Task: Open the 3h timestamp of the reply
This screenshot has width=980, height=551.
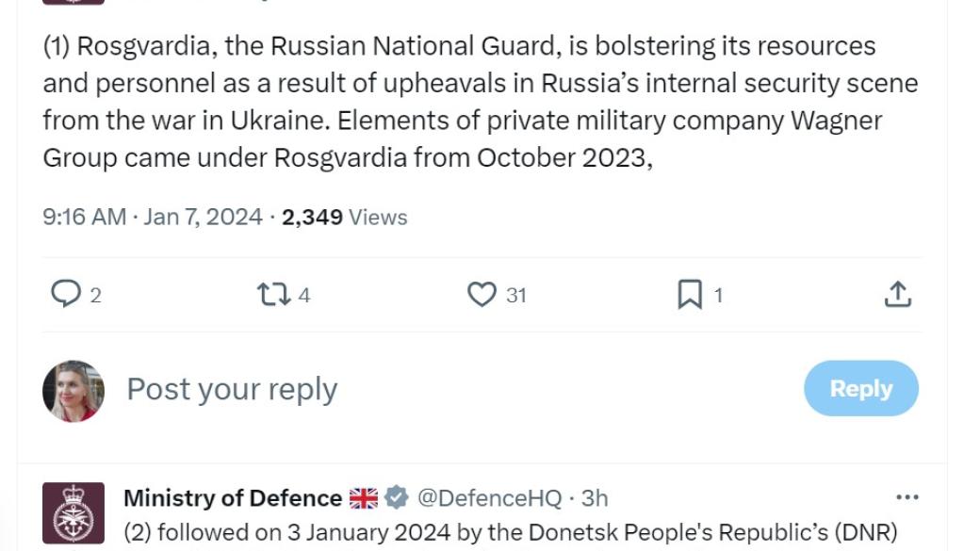Action: 595,497
